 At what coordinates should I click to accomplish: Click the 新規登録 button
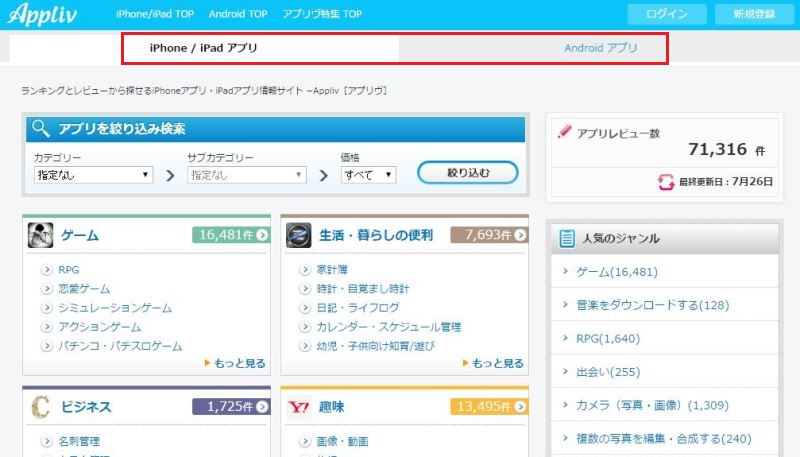pos(752,14)
